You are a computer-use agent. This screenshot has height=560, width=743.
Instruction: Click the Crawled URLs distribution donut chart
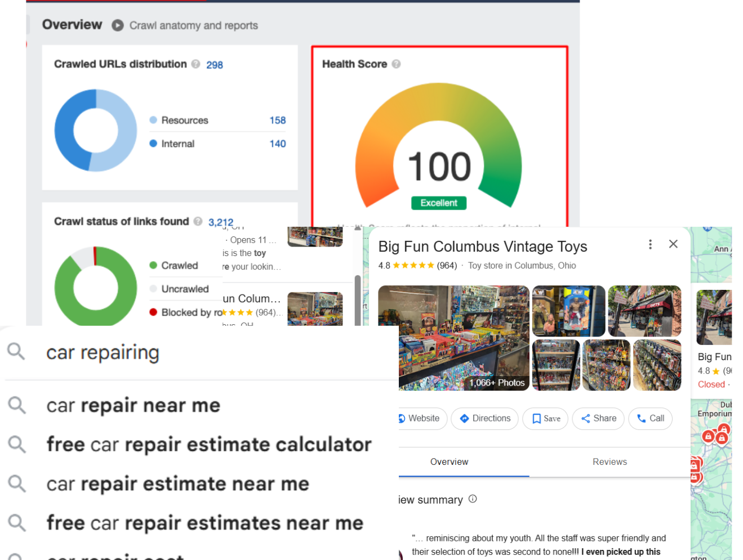tap(96, 130)
